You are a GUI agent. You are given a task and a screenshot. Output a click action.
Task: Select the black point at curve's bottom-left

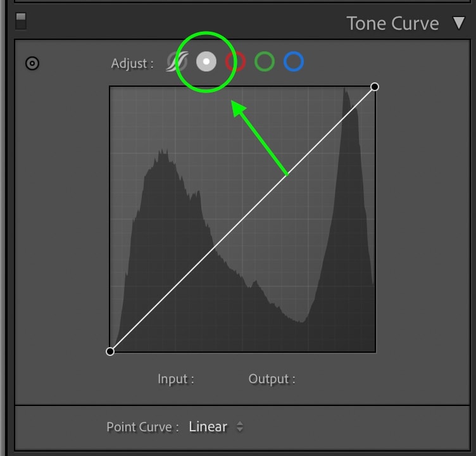pyautogui.click(x=110, y=351)
